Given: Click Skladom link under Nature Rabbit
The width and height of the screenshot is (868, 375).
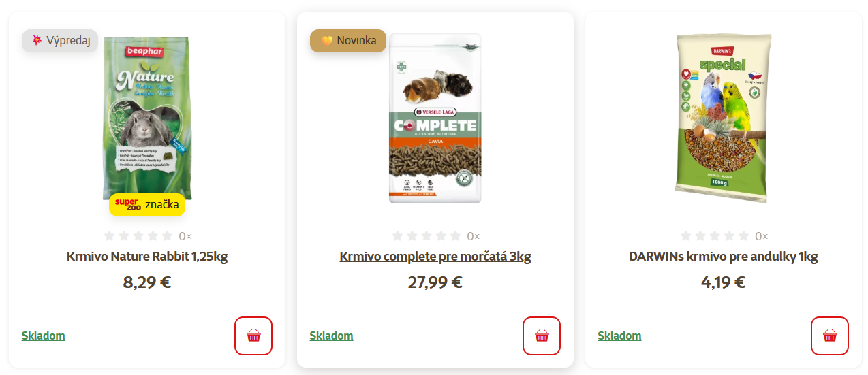Looking at the screenshot, I should pos(44,336).
